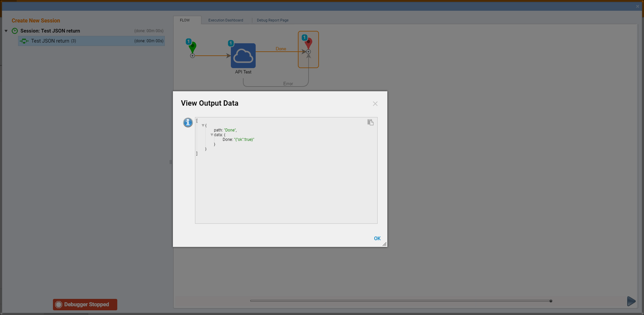Click the flow icon beside Test JSON return
This screenshot has width=644, height=315.
pos(24,41)
